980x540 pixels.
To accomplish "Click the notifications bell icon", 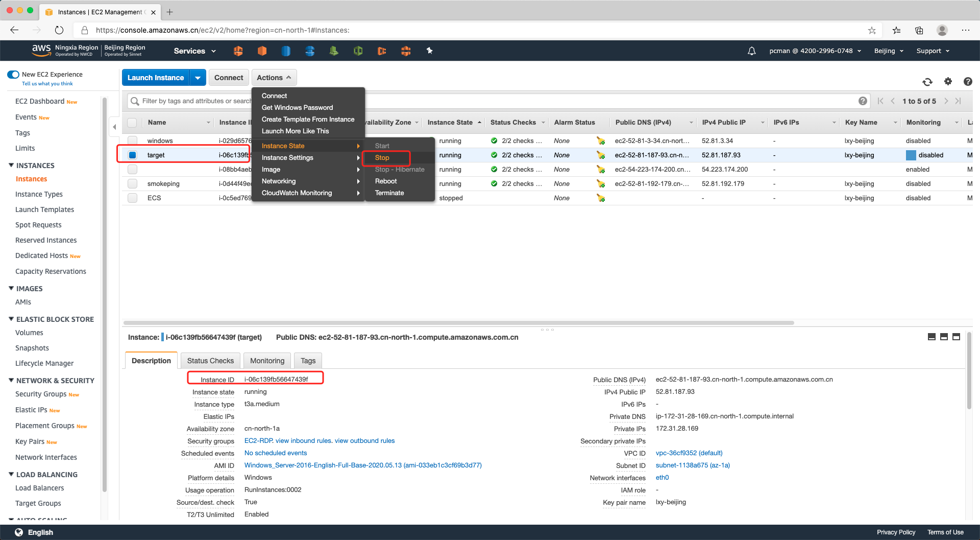I will 751,51.
